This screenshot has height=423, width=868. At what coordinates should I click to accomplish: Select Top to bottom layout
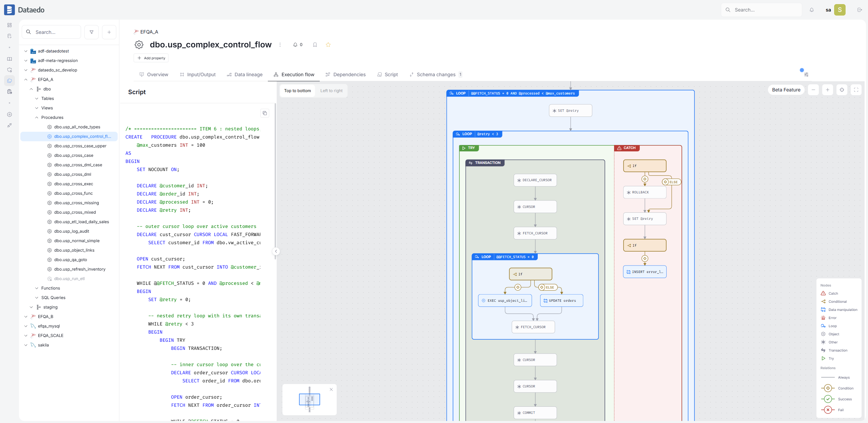[297, 91]
